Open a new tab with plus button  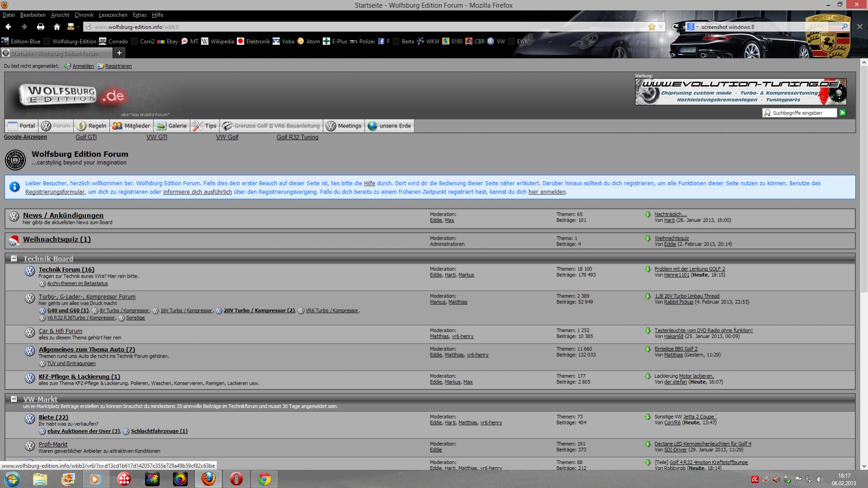pyautogui.click(x=119, y=53)
